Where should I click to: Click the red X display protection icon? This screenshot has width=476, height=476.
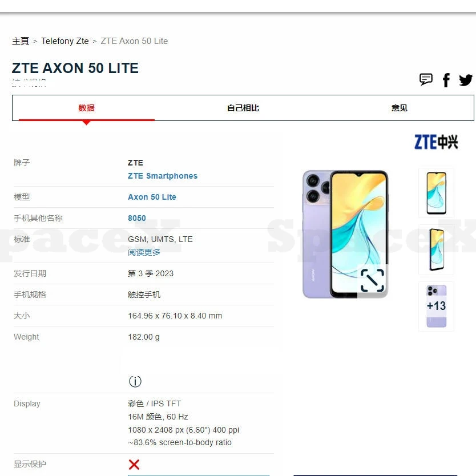[x=134, y=465]
